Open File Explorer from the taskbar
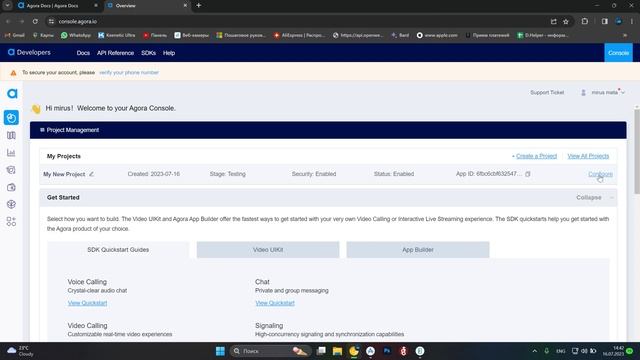The image size is (640, 360). 337,351
